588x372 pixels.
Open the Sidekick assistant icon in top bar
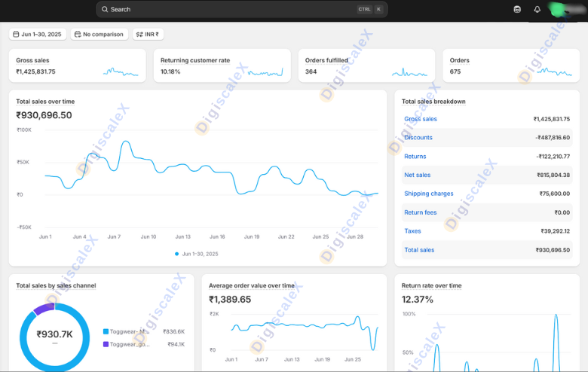click(x=517, y=9)
